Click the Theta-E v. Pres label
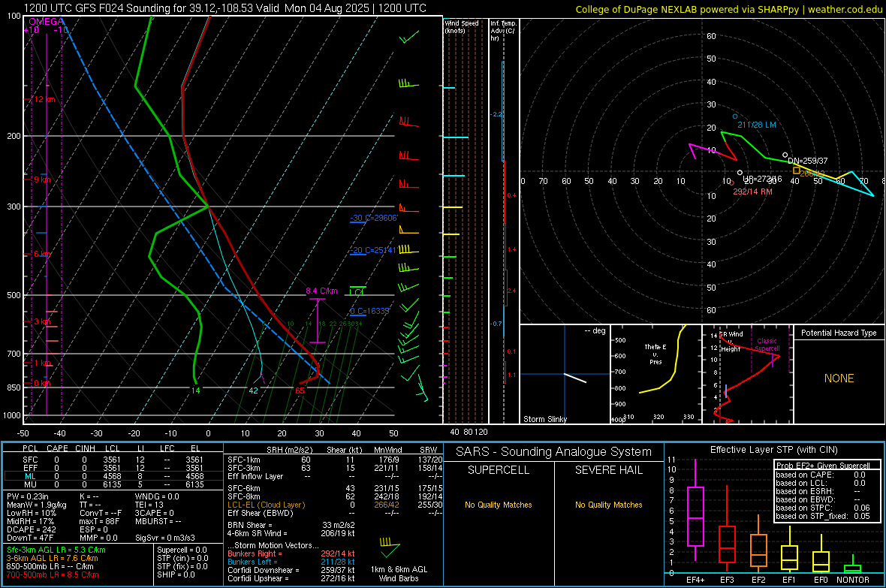886x588 pixels. [655, 354]
